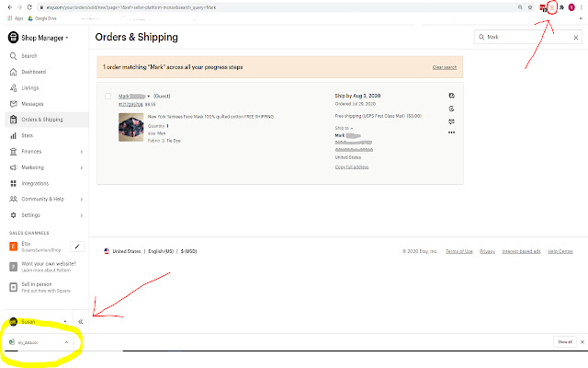Select the checkbox for Mark's order
Screen dimensions: 588x368
pyautogui.click(x=108, y=96)
